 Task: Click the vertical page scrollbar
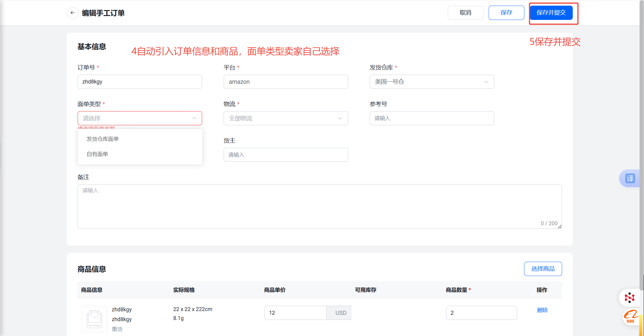pyautogui.click(x=642, y=146)
